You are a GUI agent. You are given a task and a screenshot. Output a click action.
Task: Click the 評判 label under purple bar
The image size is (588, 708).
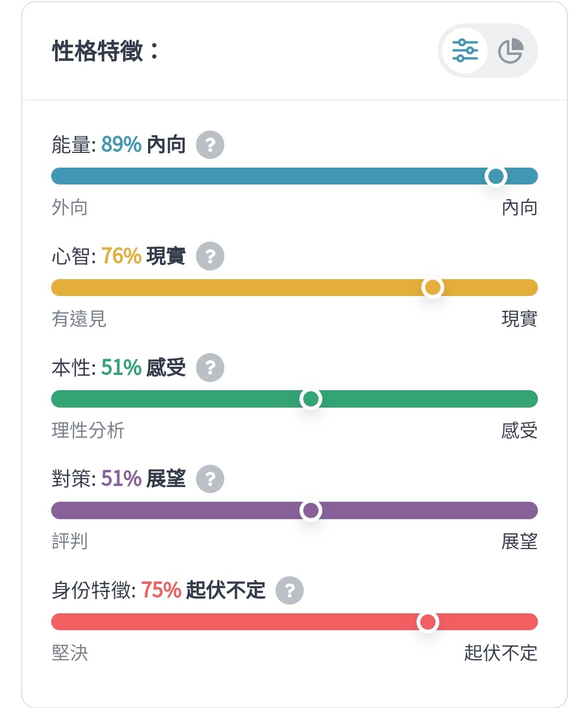(x=70, y=541)
